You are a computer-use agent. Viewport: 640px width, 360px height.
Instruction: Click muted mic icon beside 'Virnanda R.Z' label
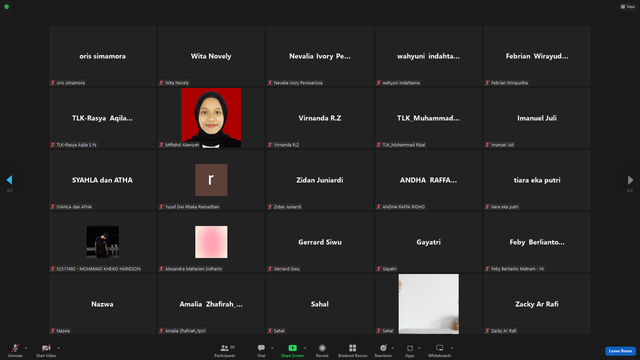[x=270, y=144]
